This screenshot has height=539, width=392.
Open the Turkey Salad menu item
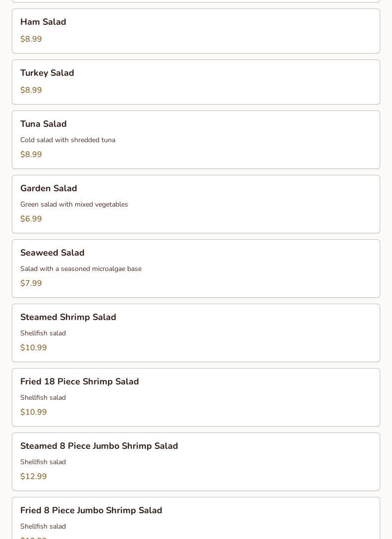47,73
